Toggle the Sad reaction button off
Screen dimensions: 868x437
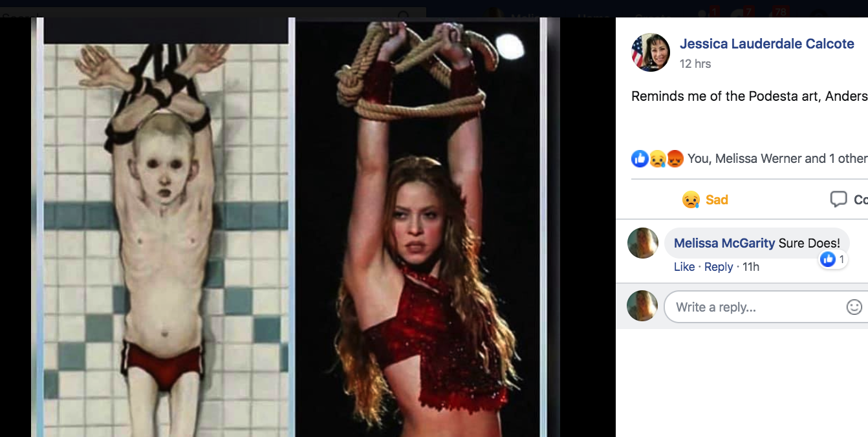tap(705, 200)
